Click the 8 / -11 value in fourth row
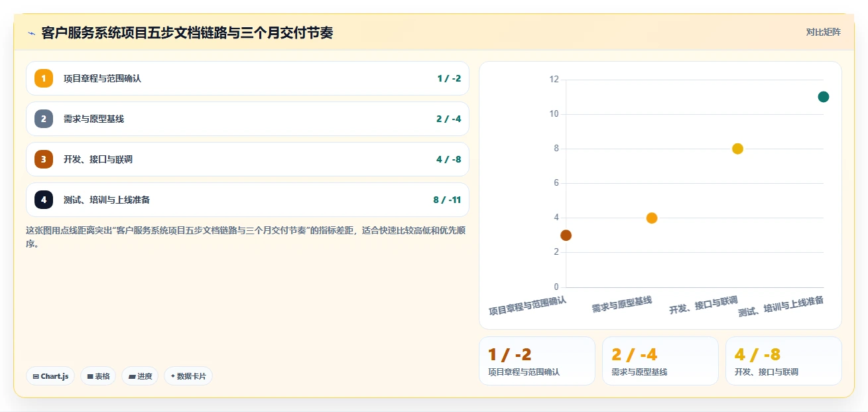 pyautogui.click(x=447, y=200)
